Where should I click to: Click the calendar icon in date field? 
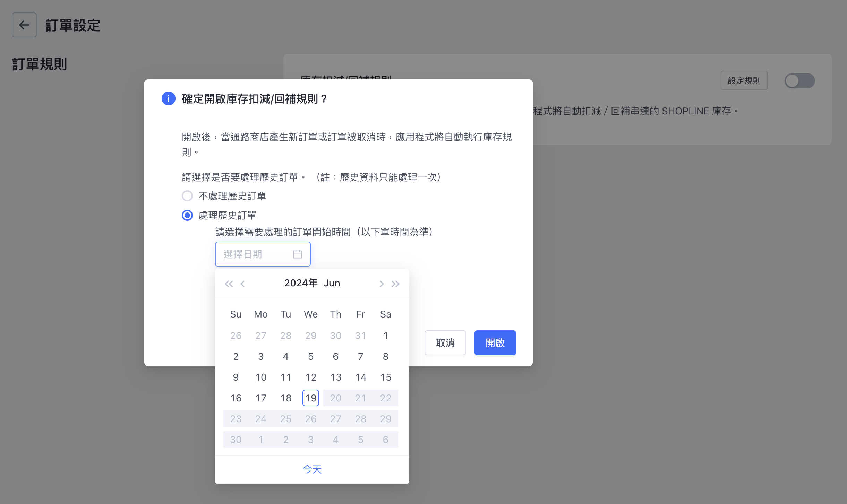pos(297,254)
